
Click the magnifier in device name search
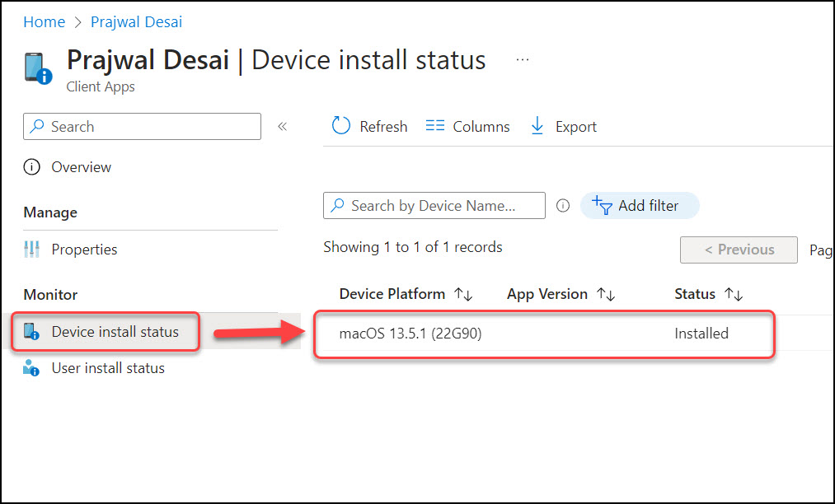pos(337,205)
